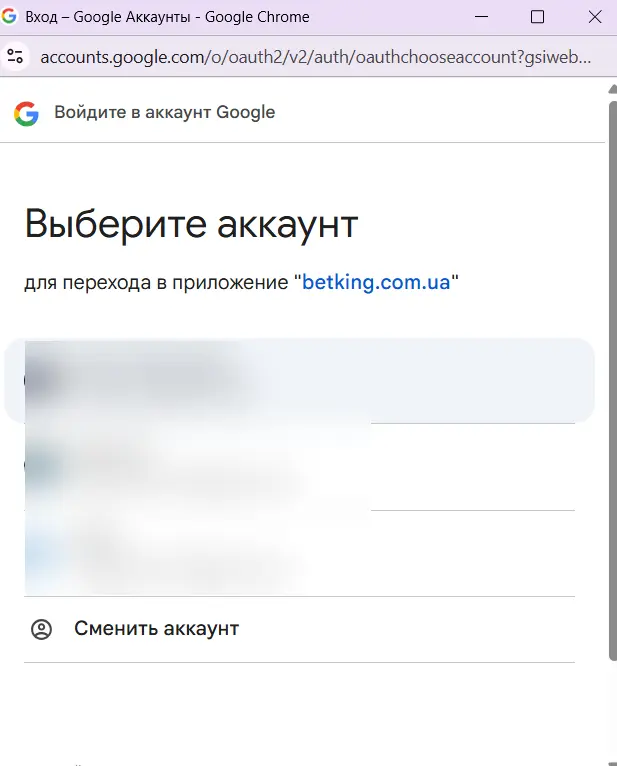Viewport: 617px width, 766px height.
Task: Choose 'Сменить аккаунт' to use another account
Action: point(299,629)
